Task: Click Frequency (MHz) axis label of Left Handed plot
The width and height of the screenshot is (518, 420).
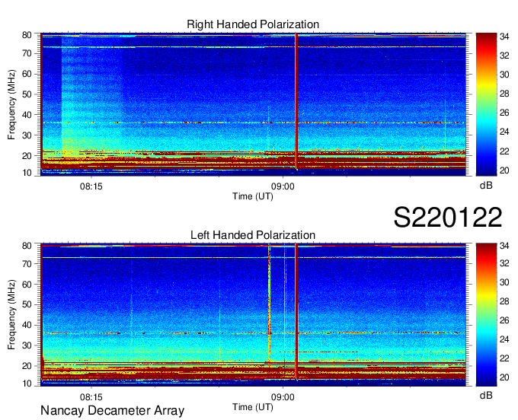Action: coord(11,315)
